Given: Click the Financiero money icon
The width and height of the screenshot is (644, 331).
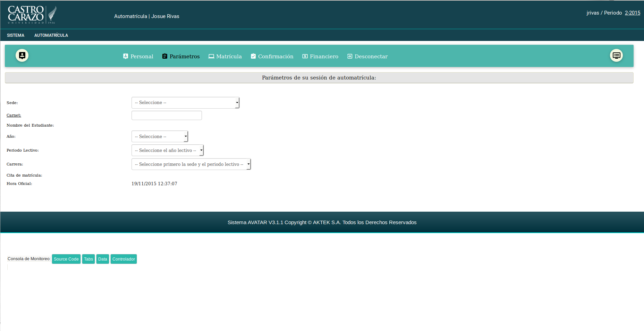Looking at the screenshot, I should pos(305,56).
